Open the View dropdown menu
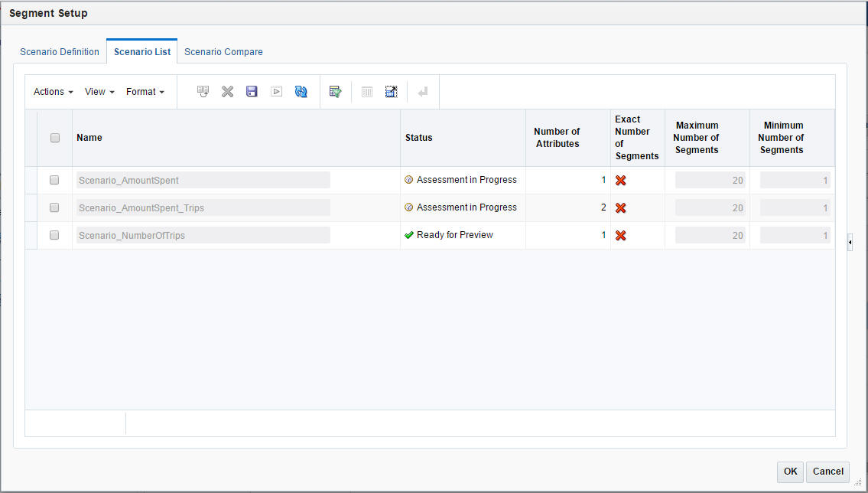 (x=99, y=91)
